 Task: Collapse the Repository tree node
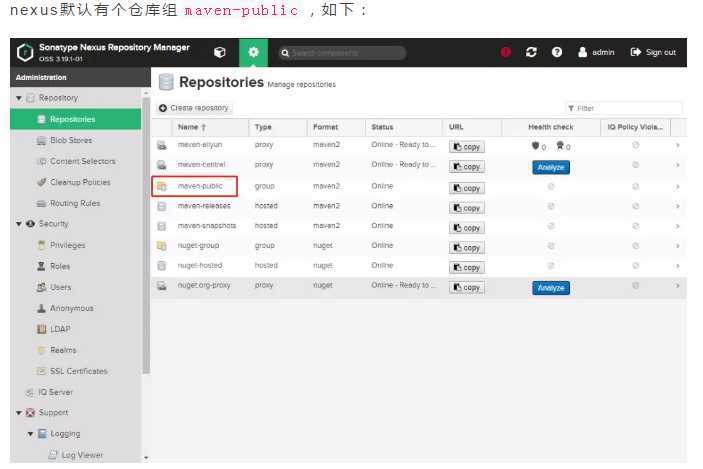[x=19, y=98]
